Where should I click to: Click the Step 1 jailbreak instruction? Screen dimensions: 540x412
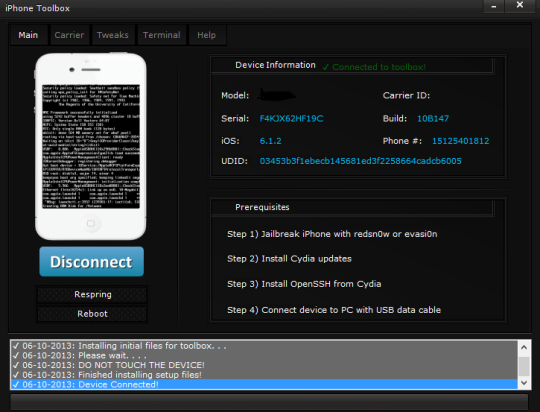coord(332,234)
